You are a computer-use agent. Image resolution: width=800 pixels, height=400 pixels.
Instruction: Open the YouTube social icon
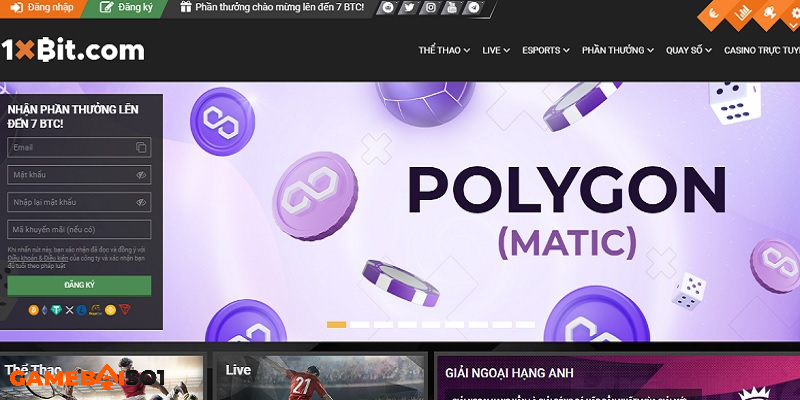[x=451, y=8]
